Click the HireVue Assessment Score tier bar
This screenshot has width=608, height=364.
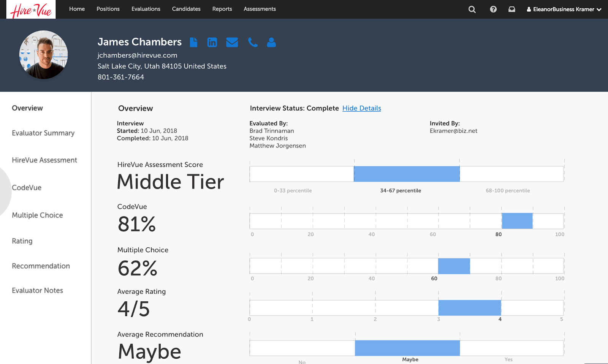[x=407, y=174]
